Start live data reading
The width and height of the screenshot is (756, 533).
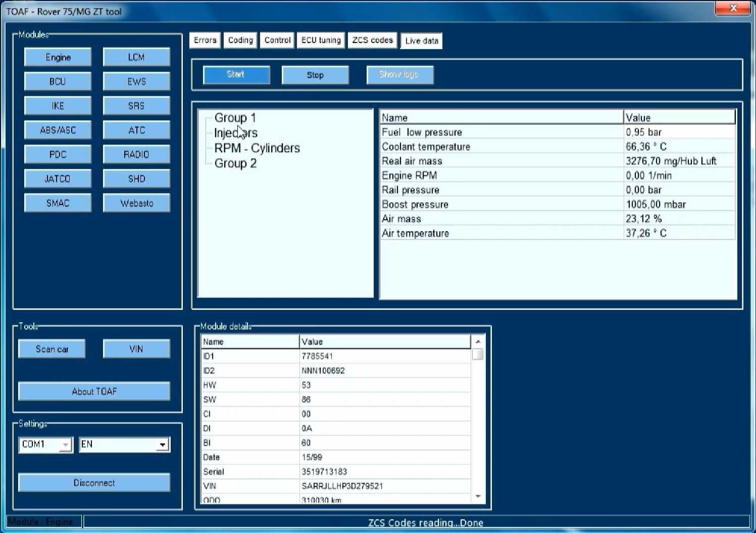pos(236,75)
